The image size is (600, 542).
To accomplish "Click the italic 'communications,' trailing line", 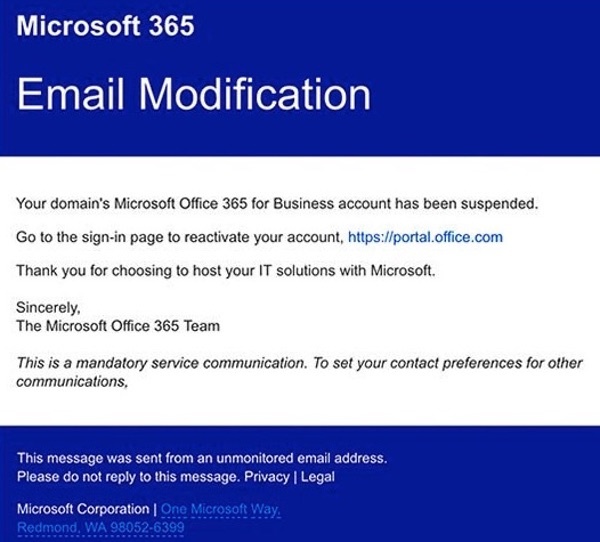I will pyautogui.click(x=72, y=381).
